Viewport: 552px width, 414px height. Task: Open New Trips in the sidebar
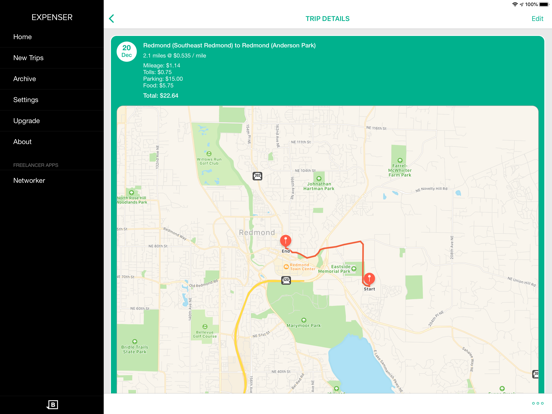52,58
